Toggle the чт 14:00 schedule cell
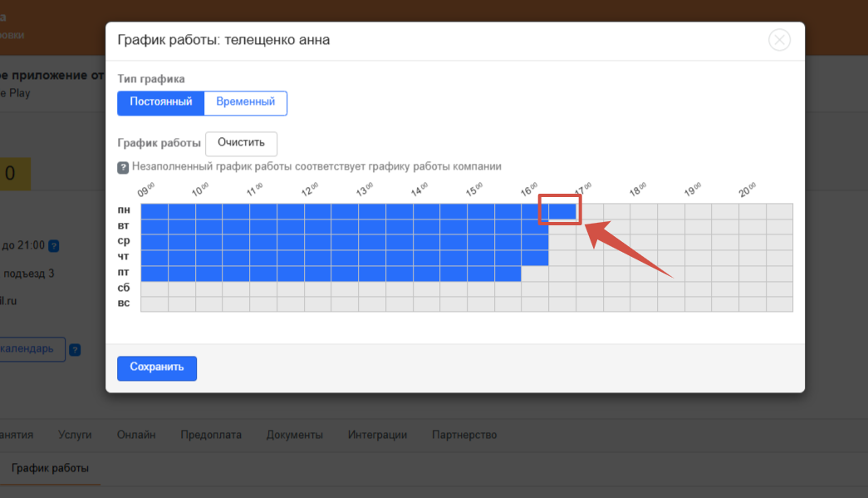This screenshot has height=498, width=868. click(x=426, y=258)
